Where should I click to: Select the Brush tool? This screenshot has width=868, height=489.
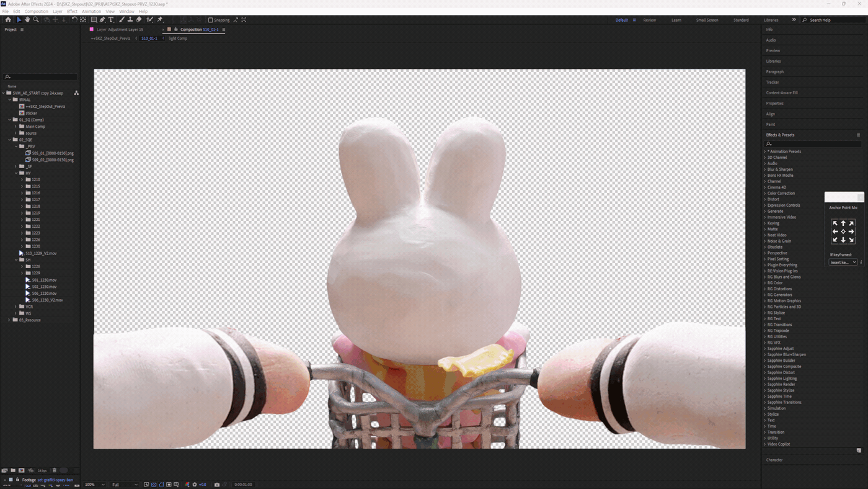122,20
